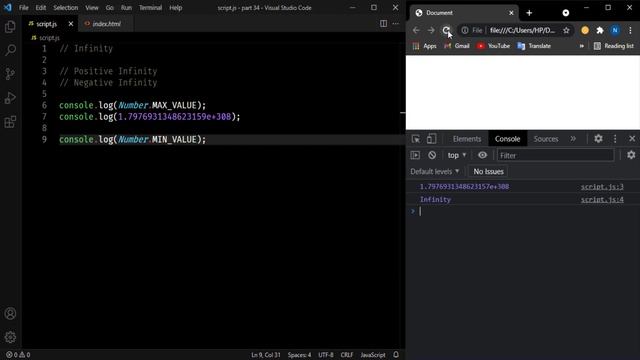This screenshot has width=640, height=360.
Task: Click the Chrome address bar URL
Action: (522, 30)
